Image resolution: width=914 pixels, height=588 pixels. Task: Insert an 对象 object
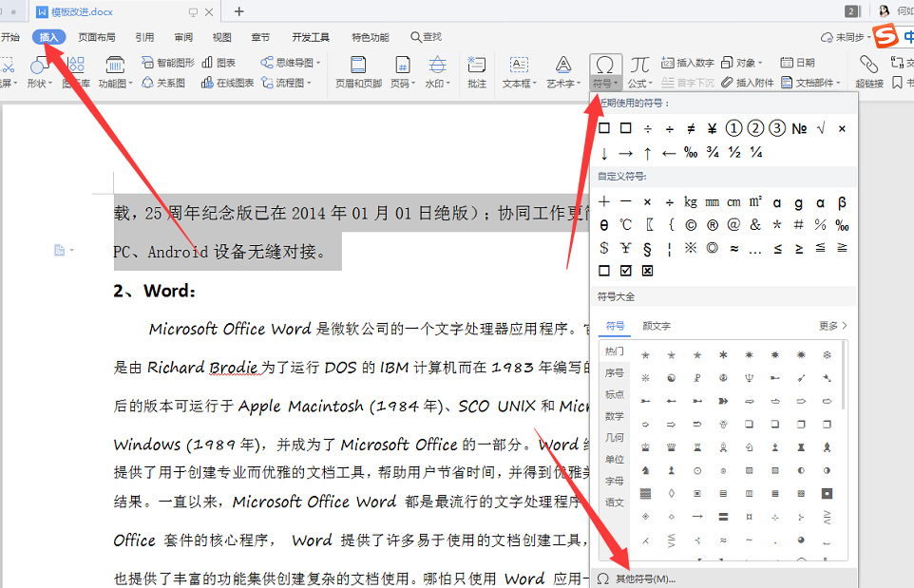(x=741, y=63)
